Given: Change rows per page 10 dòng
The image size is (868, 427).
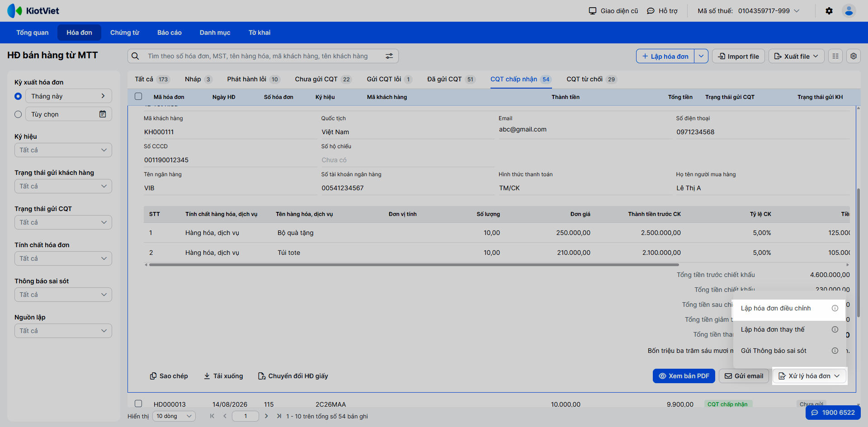Looking at the screenshot, I should 174,416.
